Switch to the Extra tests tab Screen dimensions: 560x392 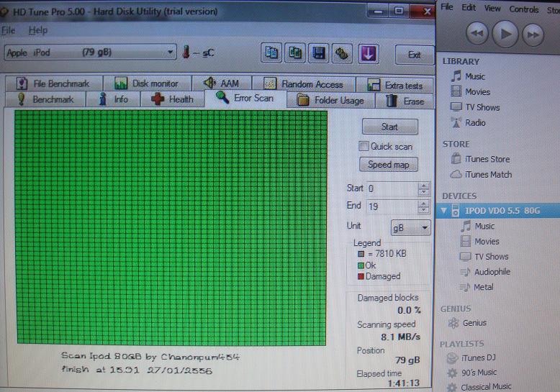tap(395, 86)
